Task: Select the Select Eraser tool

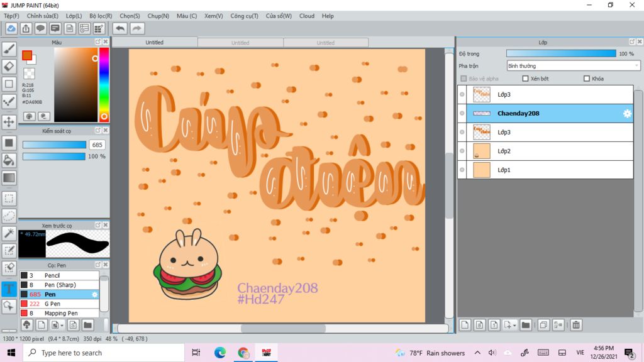Action: pyautogui.click(x=9, y=268)
